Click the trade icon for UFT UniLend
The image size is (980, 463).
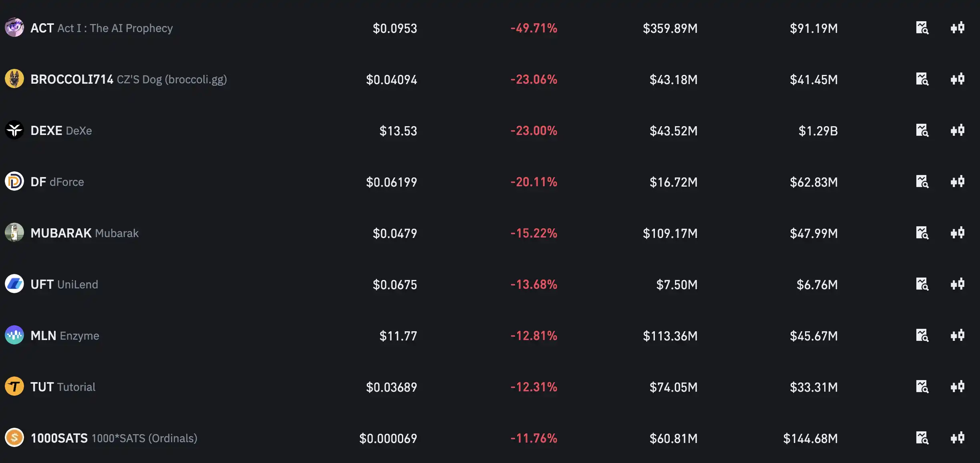958,284
